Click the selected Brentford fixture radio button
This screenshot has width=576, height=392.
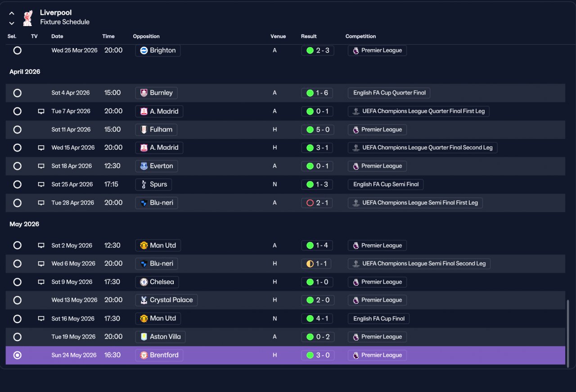[x=17, y=355]
